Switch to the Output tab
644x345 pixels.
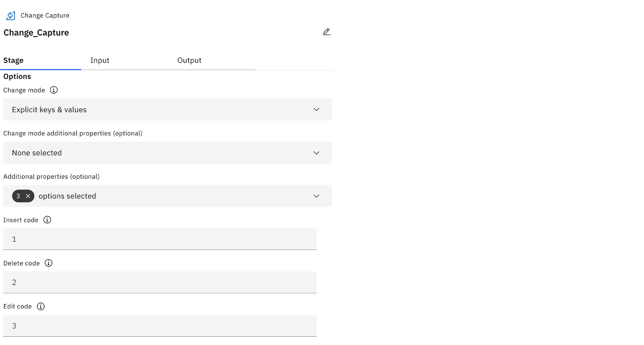[189, 60]
